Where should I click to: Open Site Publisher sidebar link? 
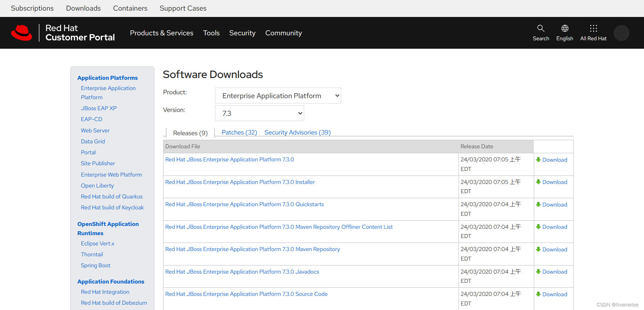pos(98,163)
